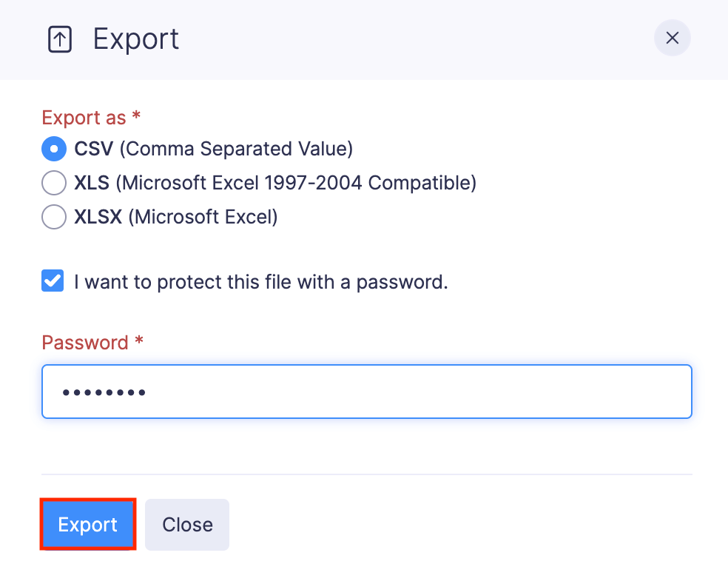Click the bold "XLSX" format name

(x=98, y=217)
